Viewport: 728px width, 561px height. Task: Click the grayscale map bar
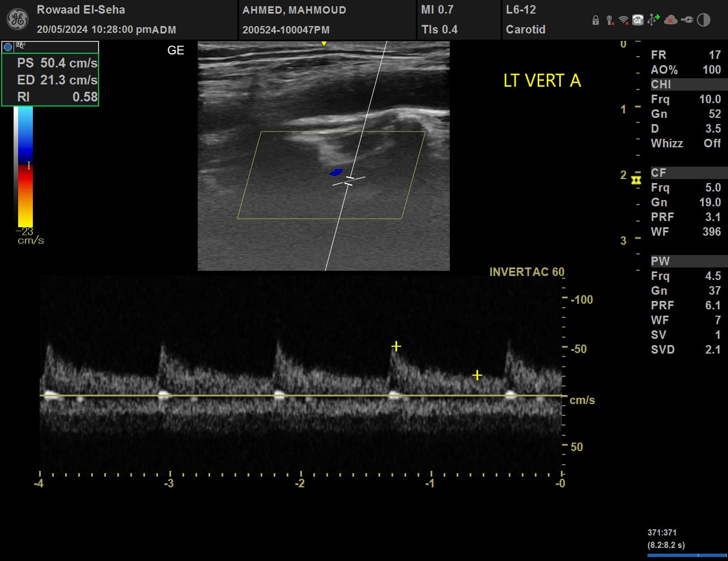(x=16, y=166)
